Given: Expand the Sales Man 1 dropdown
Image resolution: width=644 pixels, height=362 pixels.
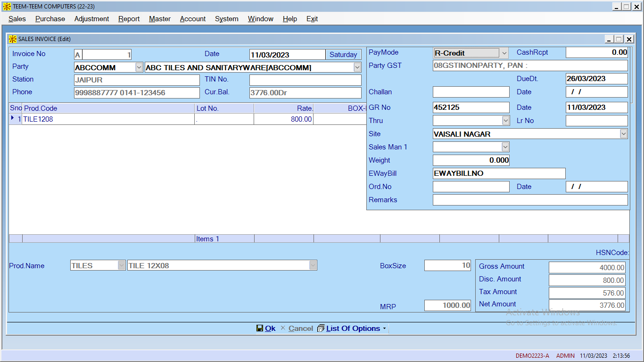Looking at the screenshot, I should pyautogui.click(x=506, y=147).
